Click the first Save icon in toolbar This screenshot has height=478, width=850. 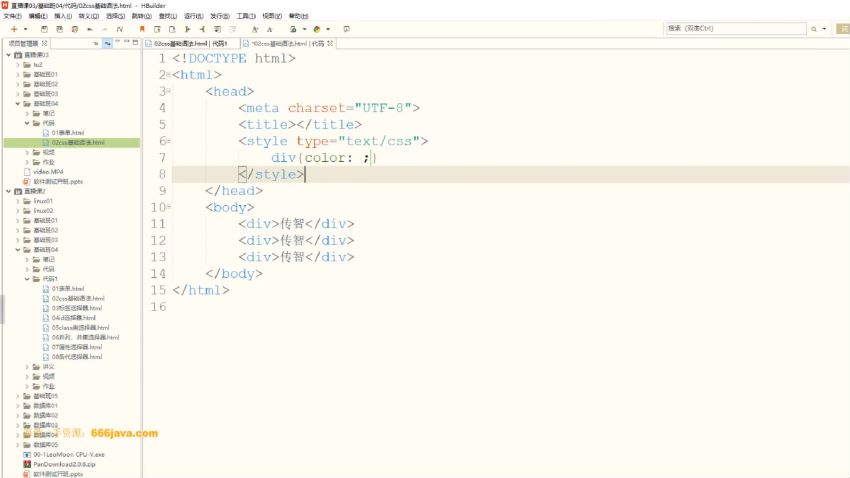coord(44,29)
